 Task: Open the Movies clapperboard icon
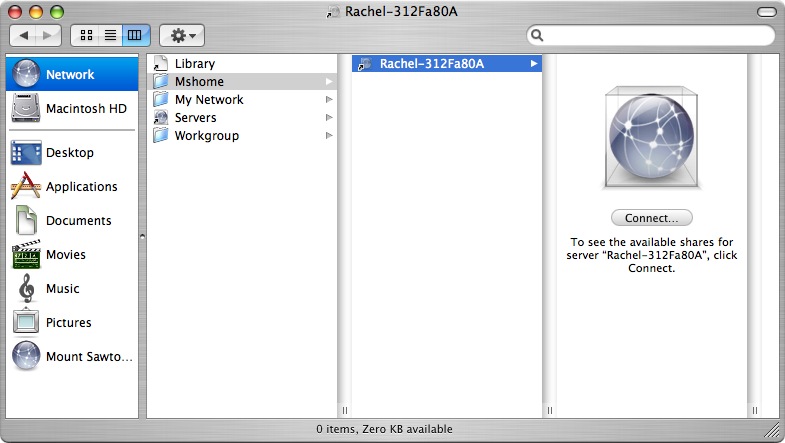point(26,254)
